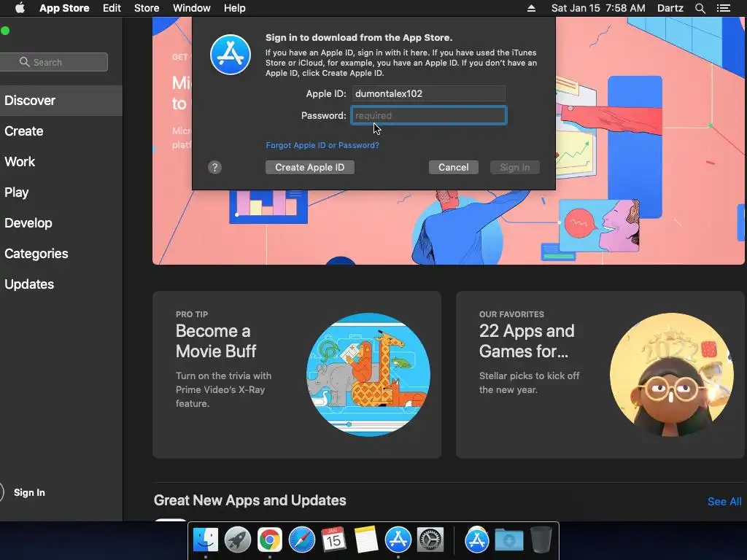
Task: Go to Play in the sidebar
Action: (61, 192)
